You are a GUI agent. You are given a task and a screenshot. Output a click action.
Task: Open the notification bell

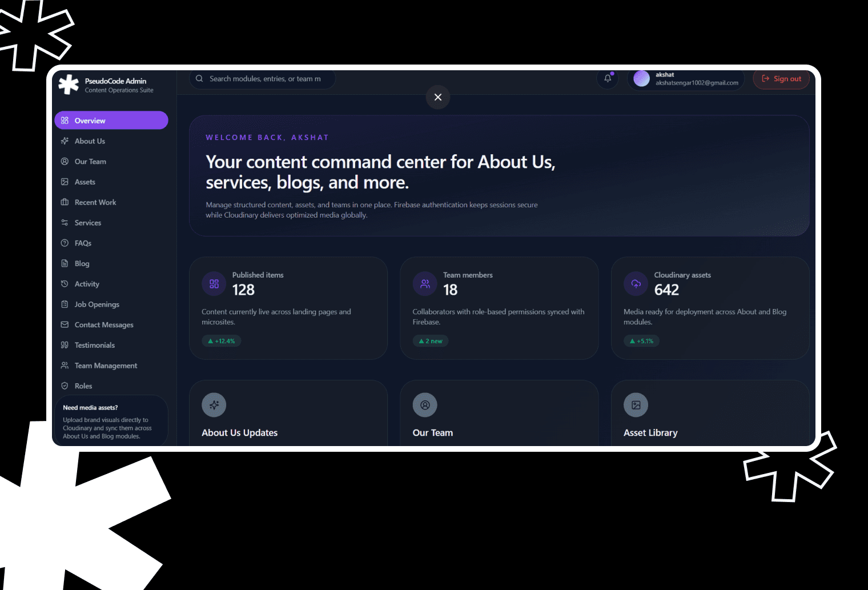tap(607, 78)
